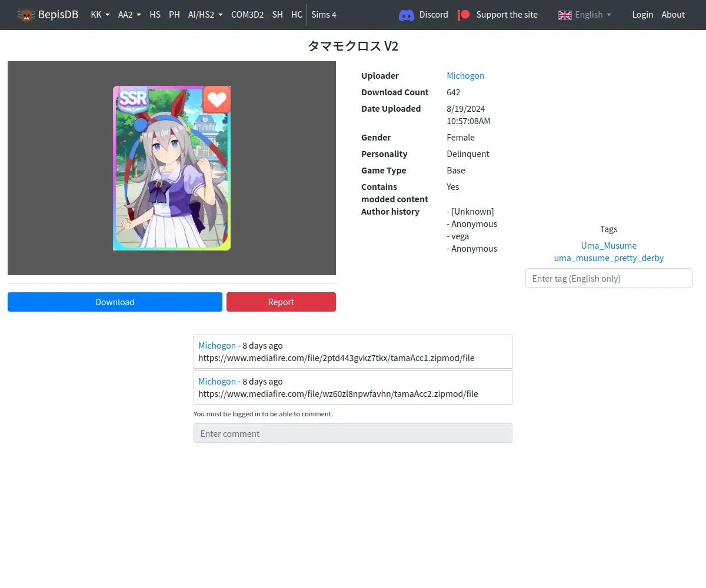This screenshot has width=706, height=588.
Task: Expand the KK dropdown menu
Action: [x=100, y=15]
